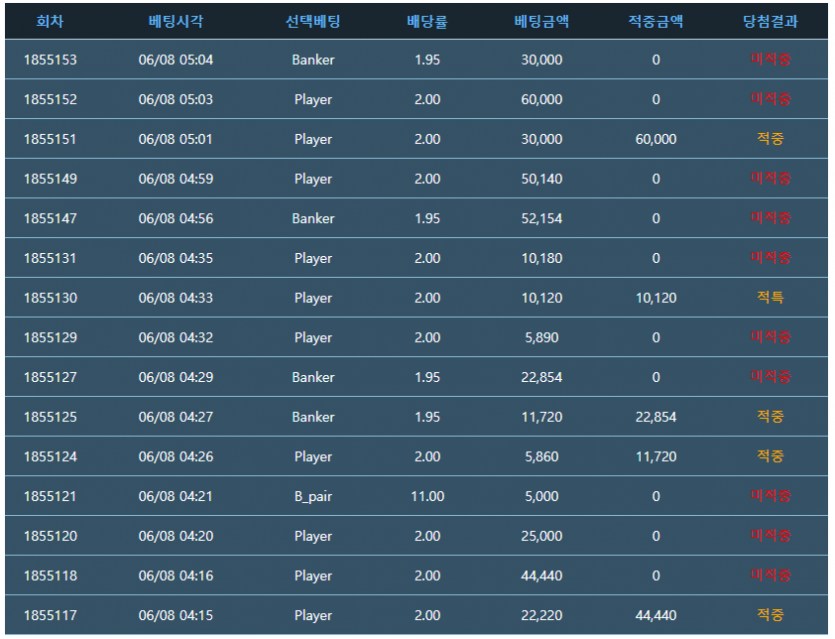835x639 pixels.
Task: Click bet time 06/08 05:01
Action: pos(176,139)
